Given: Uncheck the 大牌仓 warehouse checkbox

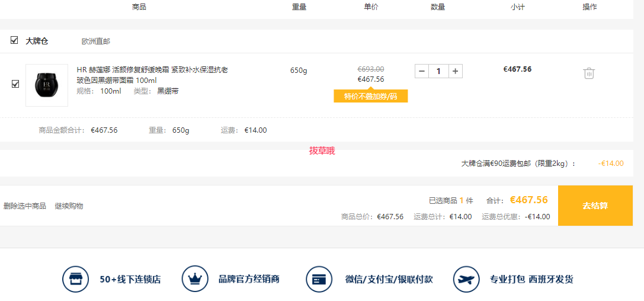Looking at the screenshot, I should pos(14,40).
